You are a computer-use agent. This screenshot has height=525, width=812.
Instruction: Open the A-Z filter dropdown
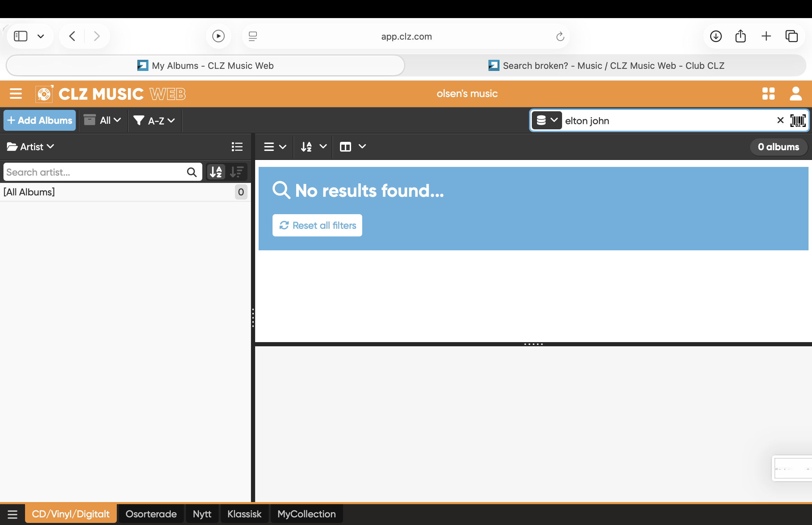(155, 121)
